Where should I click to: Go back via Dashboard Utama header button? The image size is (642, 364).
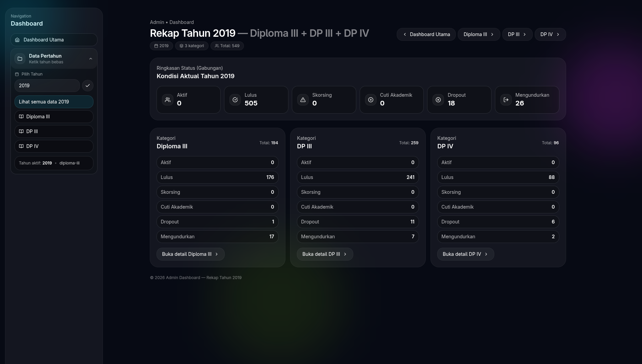[426, 34]
